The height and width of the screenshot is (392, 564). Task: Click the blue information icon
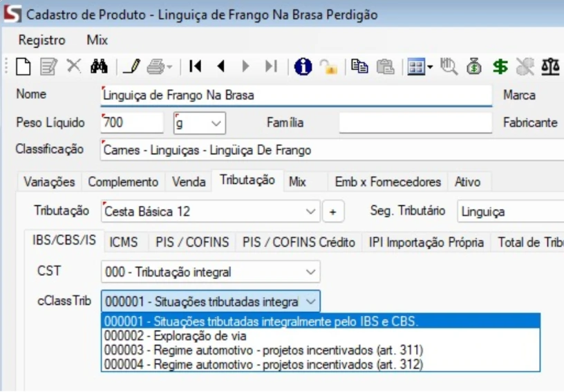[x=303, y=67]
